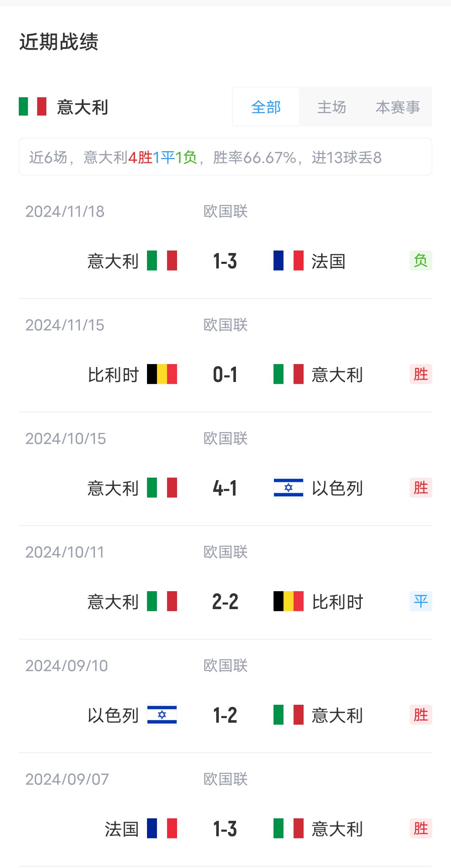Tap the 法国 team name on 2024/11/18

pos(328,261)
